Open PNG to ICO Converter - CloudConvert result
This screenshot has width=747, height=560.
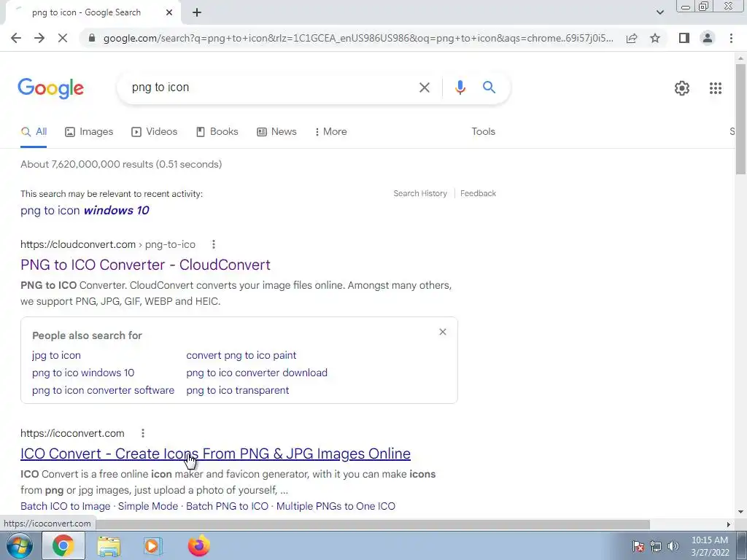145,265
